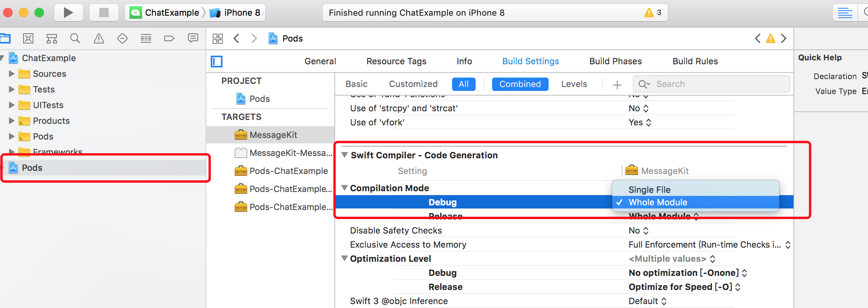This screenshot has height=308, width=868.
Task: Open Optimization Level multiple values popup
Action: pyautogui.click(x=672, y=259)
